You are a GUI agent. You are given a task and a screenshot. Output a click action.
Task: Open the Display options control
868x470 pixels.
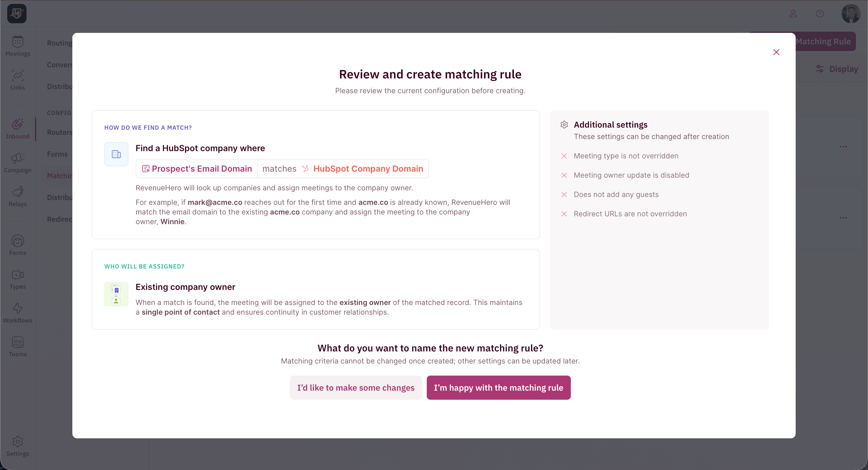pyautogui.click(x=837, y=69)
